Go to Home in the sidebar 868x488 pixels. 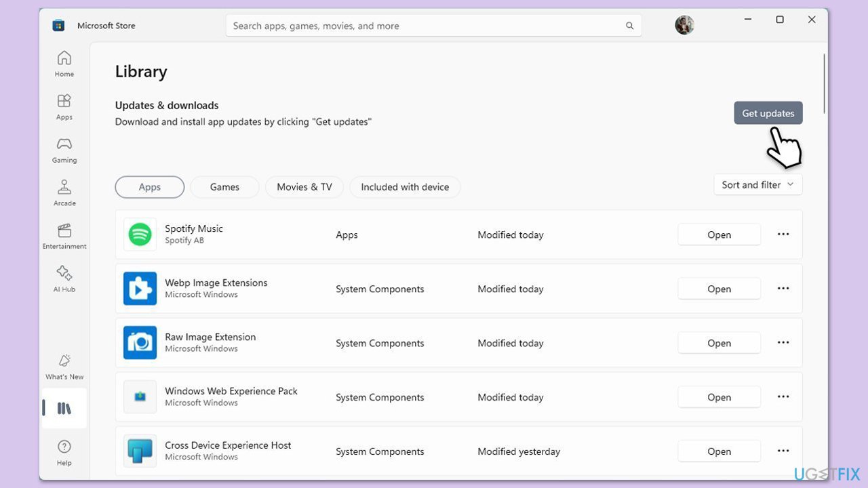click(64, 64)
